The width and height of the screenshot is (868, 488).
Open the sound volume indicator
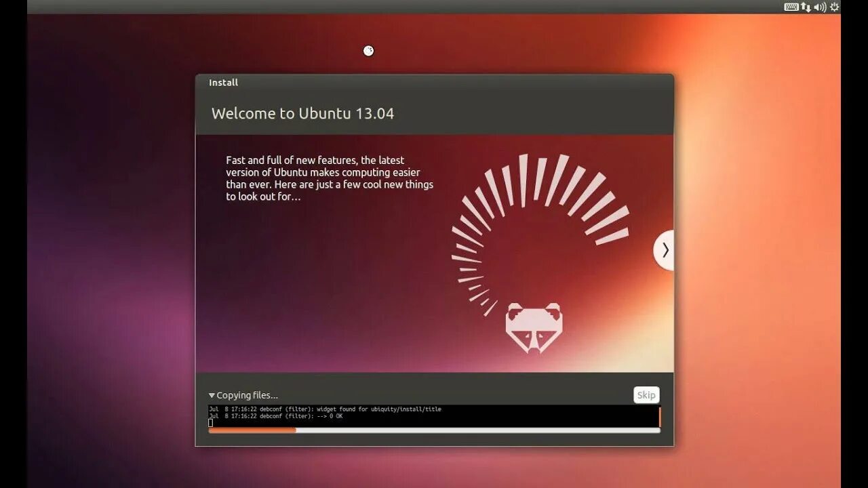821,7
